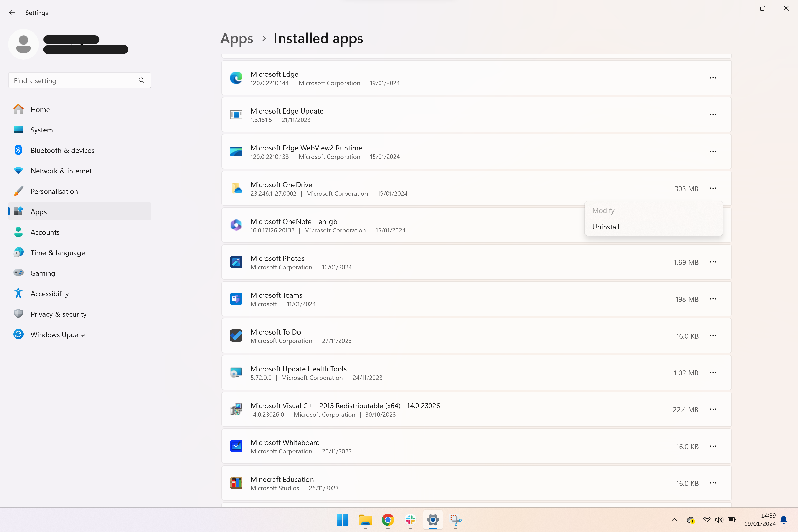This screenshot has width=798, height=532.
Task: Open more options for Minecraft Education
Action: (713, 483)
